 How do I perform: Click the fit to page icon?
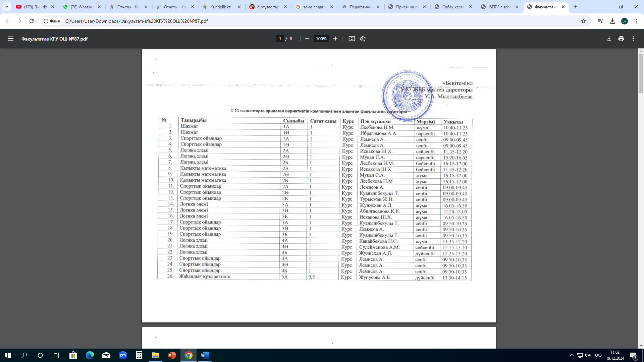point(352,39)
